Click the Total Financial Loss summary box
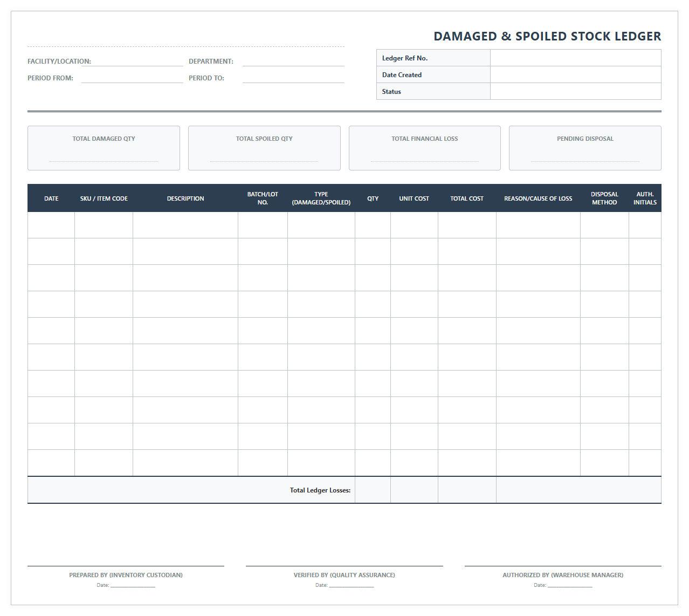The image size is (689, 616). click(425, 148)
